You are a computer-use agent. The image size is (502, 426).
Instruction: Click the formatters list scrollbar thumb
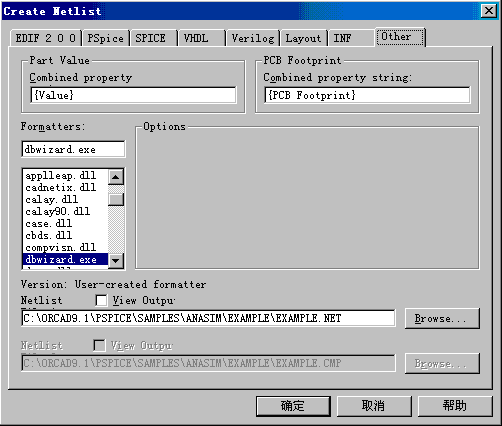click(x=116, y=199)
